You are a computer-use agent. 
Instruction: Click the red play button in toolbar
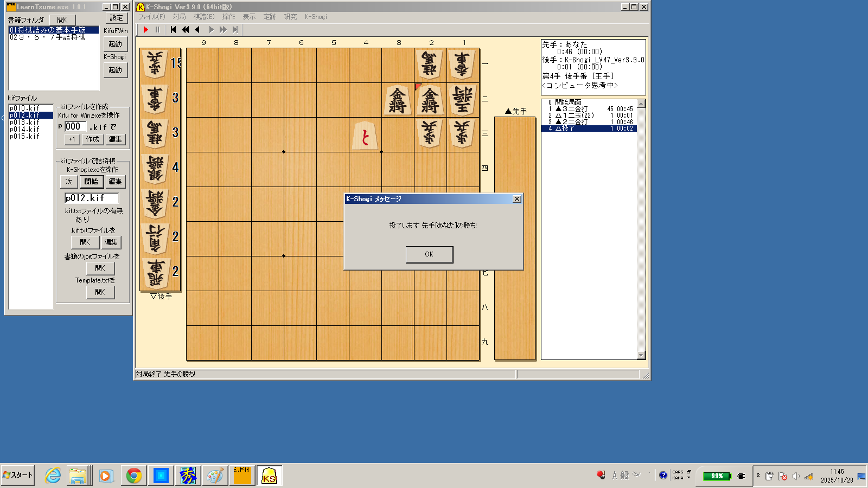point(145,30)
